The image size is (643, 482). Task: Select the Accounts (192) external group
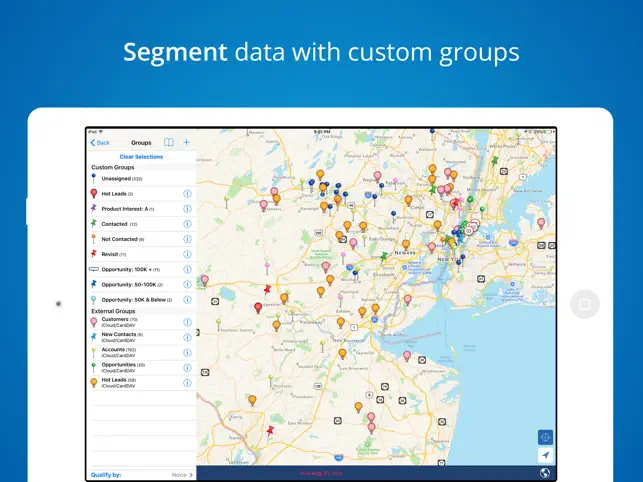(141, 352)
